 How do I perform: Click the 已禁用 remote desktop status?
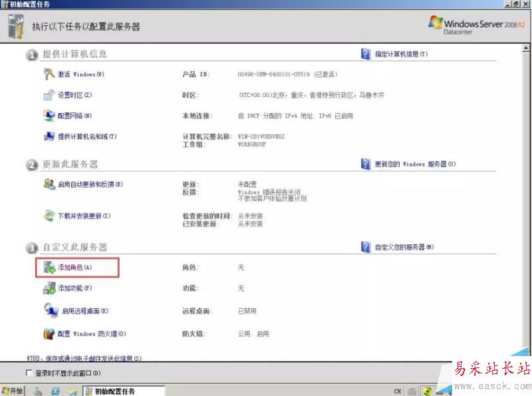click(247, 311)
